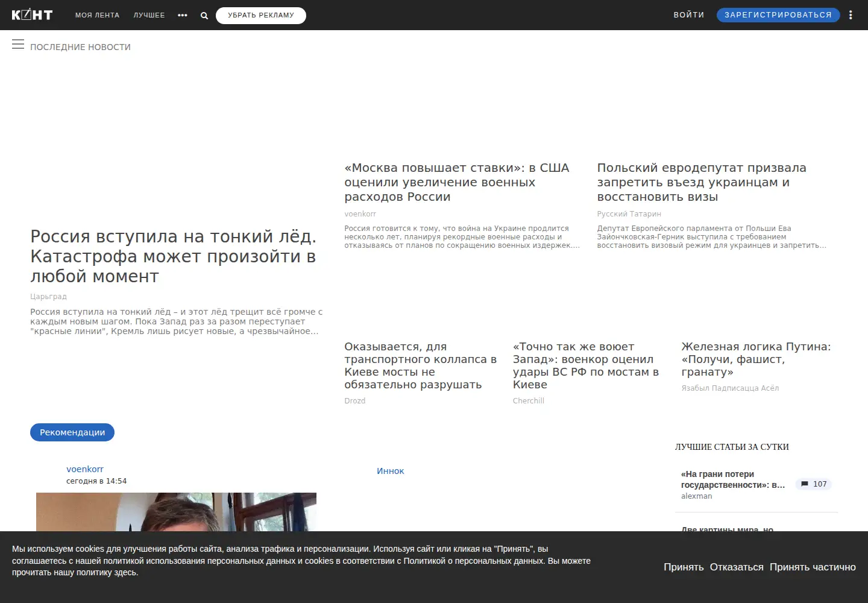This screenshot has height=603, width=868.
Task: Open author Drozd
Action: (x=355, y=401)
